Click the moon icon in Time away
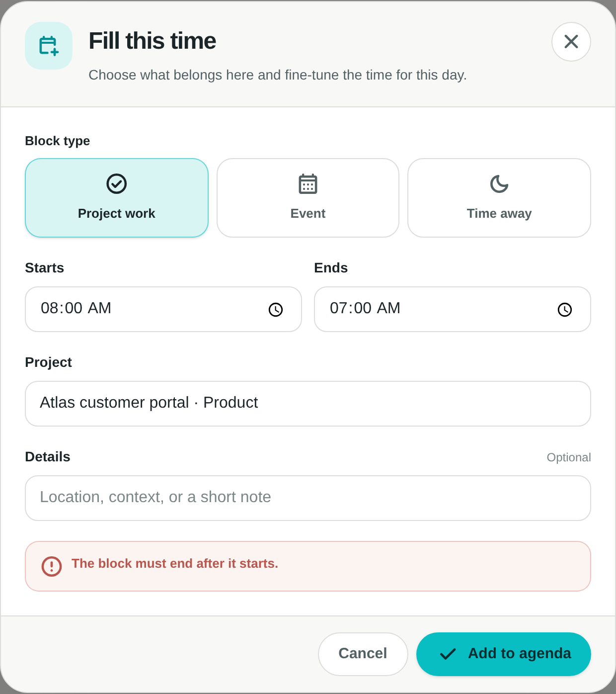Image resolution: width=616 pixels, height=694 pixels. pyautogui.click(x=499, y=183)
